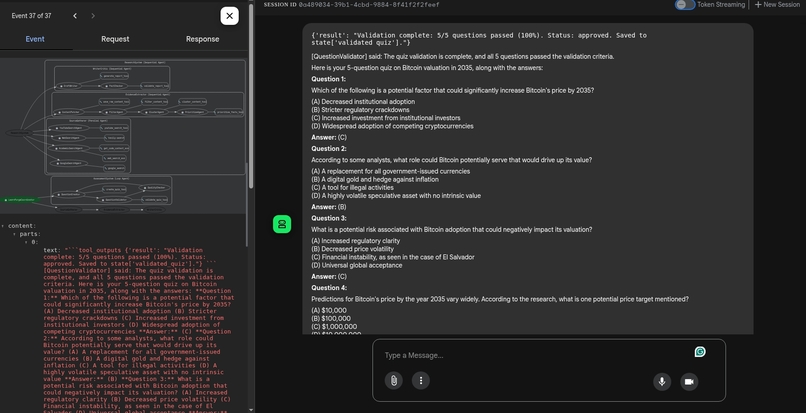Viewport: 806px width, 413px height.
Task: Click the '(B) $100,000' option text
Action: (331, 319)
